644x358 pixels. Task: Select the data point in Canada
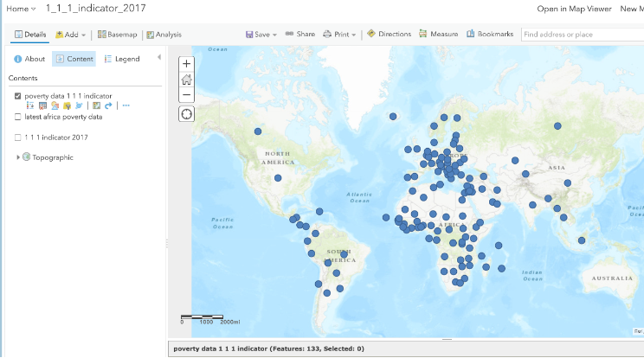[x=258, y=131]
